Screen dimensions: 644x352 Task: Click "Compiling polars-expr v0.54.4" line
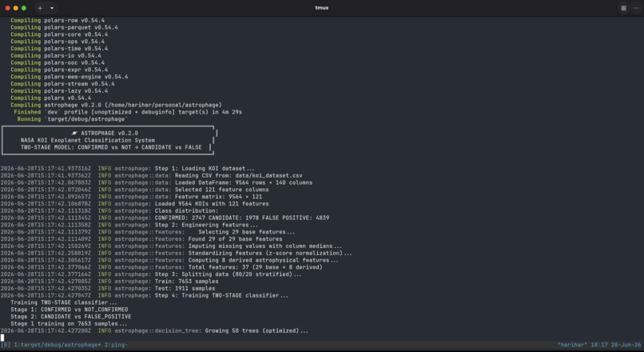59,70
